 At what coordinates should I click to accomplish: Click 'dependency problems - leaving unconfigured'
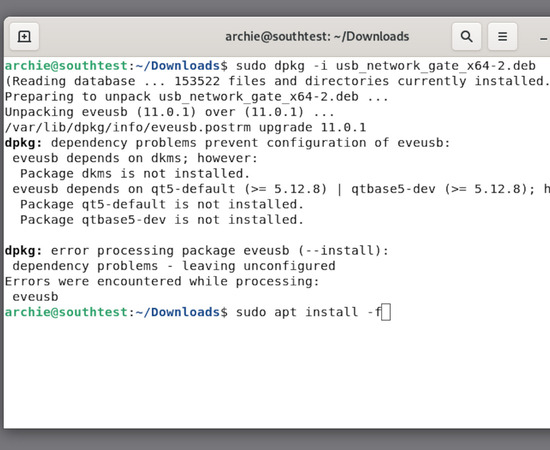click(x=174, y=267)
